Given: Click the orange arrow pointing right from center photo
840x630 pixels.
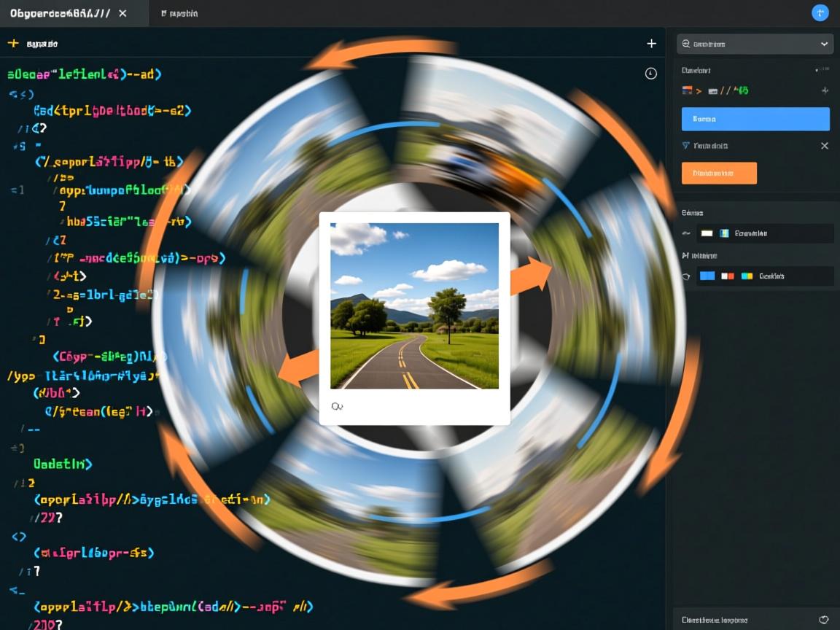Looking at the screenshot, I should point(530,276).
